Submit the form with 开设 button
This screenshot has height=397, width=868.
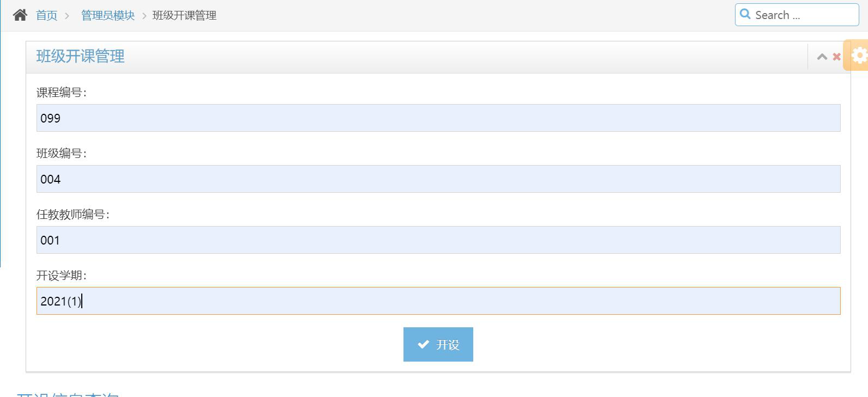coord(438,344)
